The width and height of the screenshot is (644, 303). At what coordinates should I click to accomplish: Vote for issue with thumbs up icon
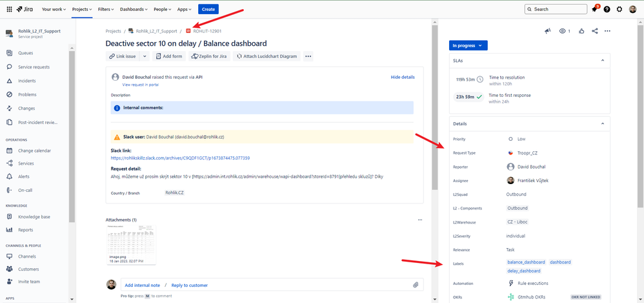tap(581, 31)
